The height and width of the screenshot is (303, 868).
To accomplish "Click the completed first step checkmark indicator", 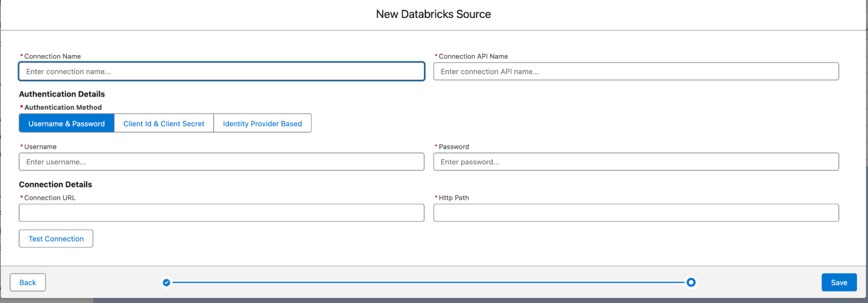I will [x=166, y=283].
